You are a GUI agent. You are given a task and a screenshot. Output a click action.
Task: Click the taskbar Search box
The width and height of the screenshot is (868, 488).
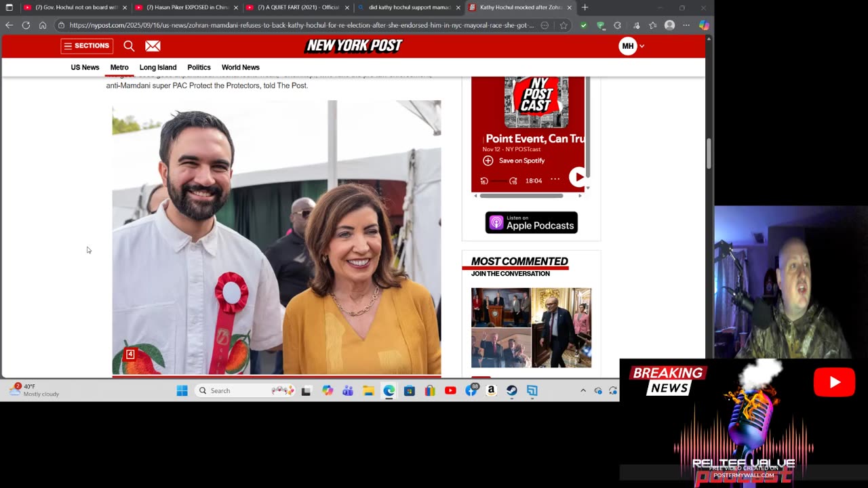pos(246,390)
